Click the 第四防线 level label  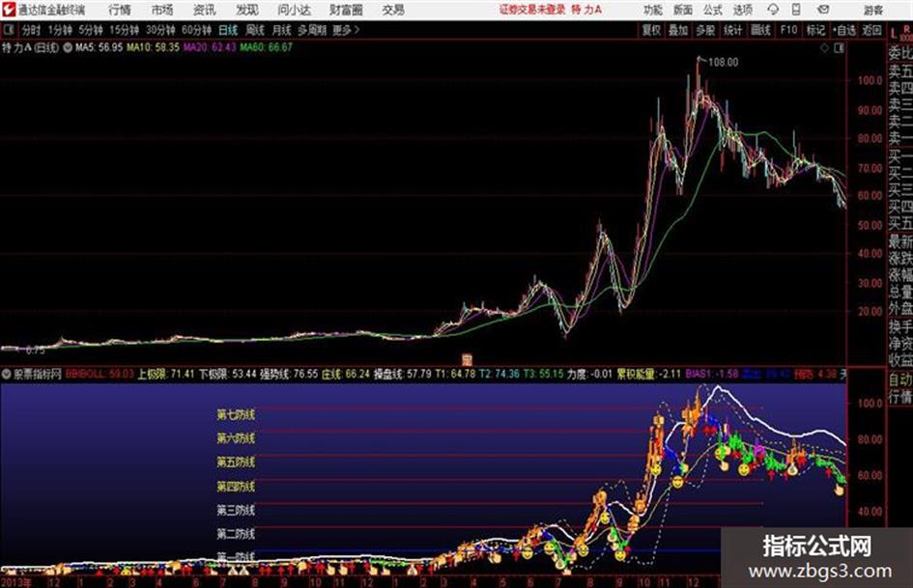(x=236, y=486)
